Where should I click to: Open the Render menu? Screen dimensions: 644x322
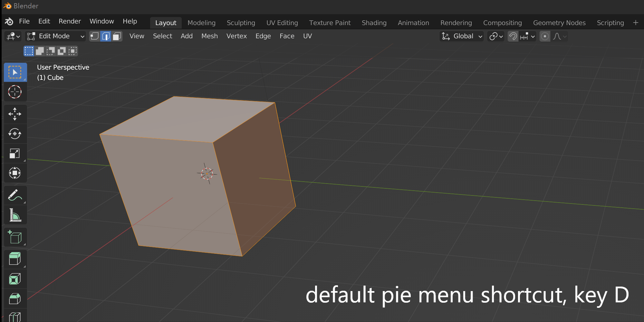(x=70, y=21)
